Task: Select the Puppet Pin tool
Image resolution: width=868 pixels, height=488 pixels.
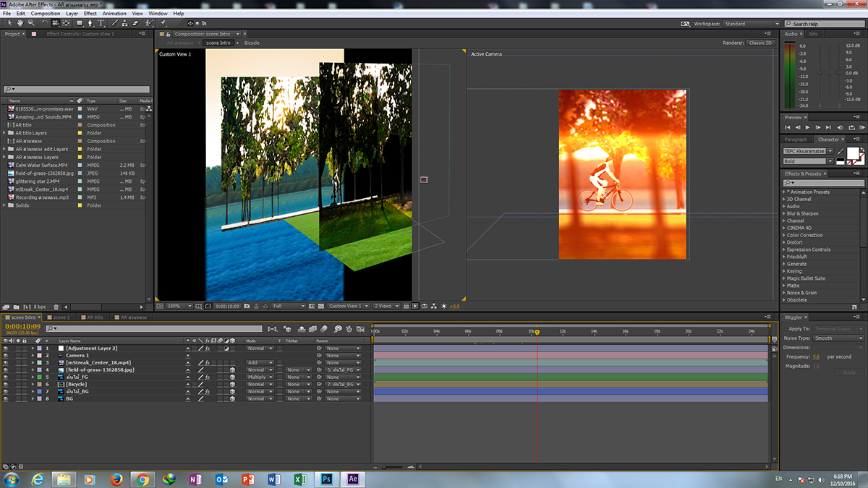Action: coord(163,23)
